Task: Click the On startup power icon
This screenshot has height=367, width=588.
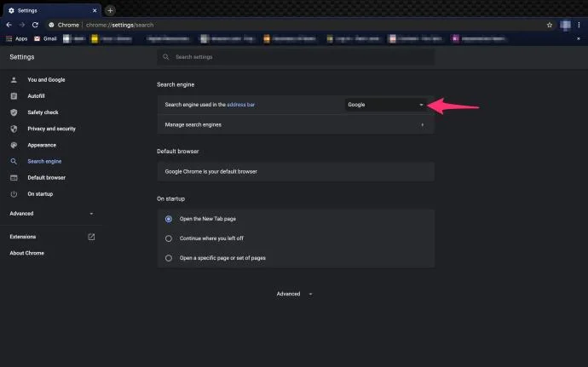Action: coord(14,194)
